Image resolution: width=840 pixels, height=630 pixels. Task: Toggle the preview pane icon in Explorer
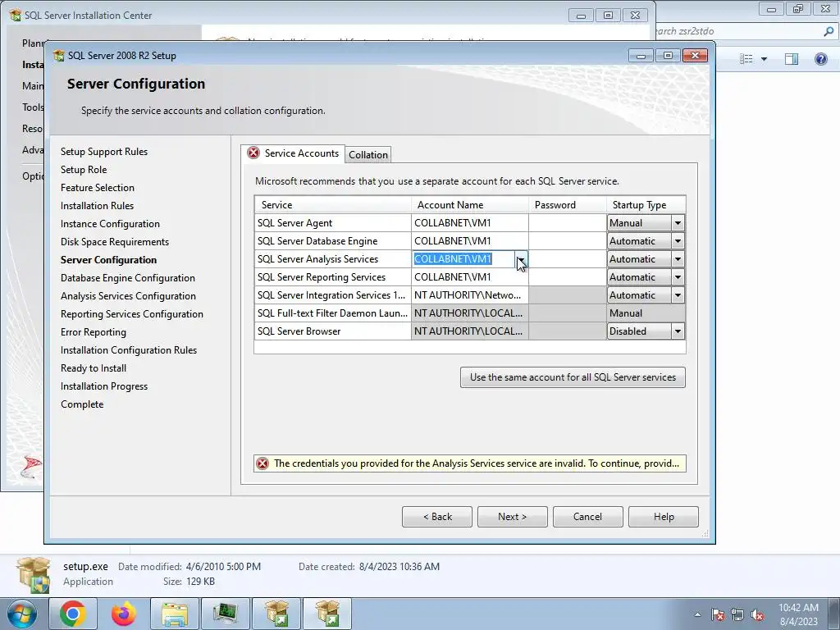(x=792, y=59)
